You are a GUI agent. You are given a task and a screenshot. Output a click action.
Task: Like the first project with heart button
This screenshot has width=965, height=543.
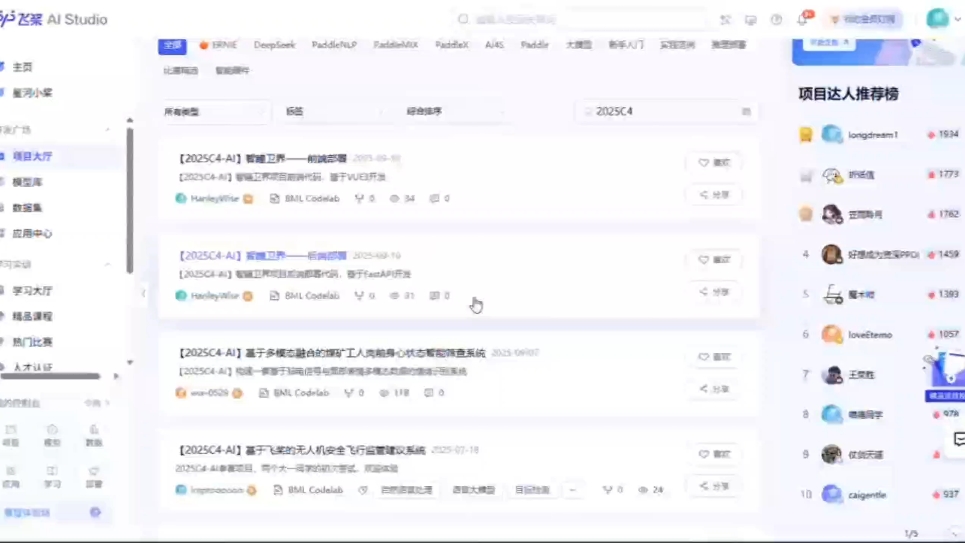(x=714, y=163)
